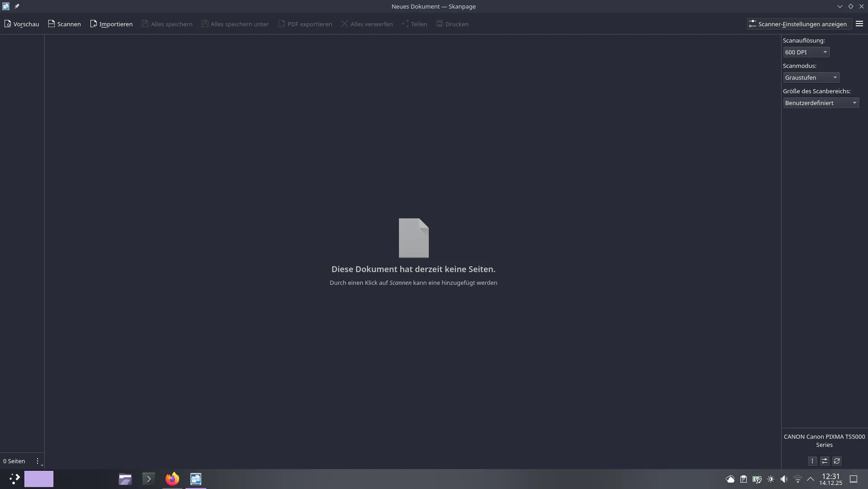Open the Scanauflösung 600 DPI dropdown
868x489 pixels.
coord(806,52)
